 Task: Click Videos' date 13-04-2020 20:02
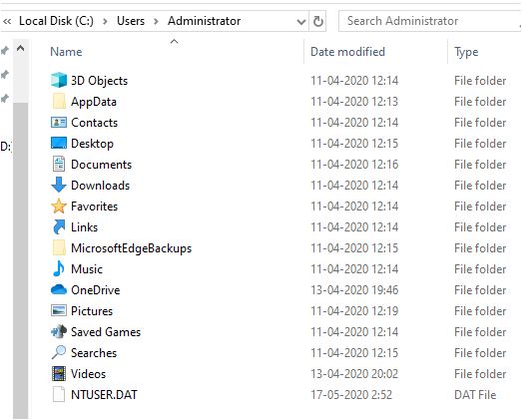point(354,374)
